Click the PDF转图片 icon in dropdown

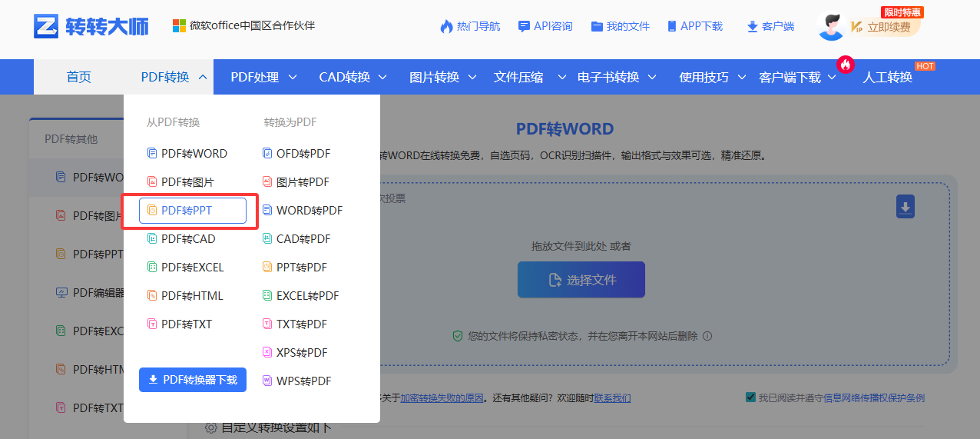click(151, 182)
